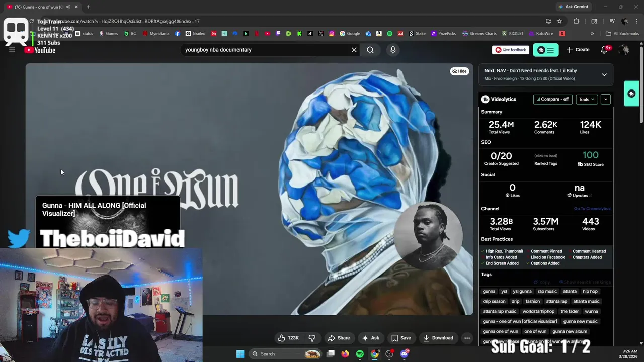Viewport: 644px width, 362px height.
Task: Select the 'ysl gunna' tag
Action: point(522,291)
